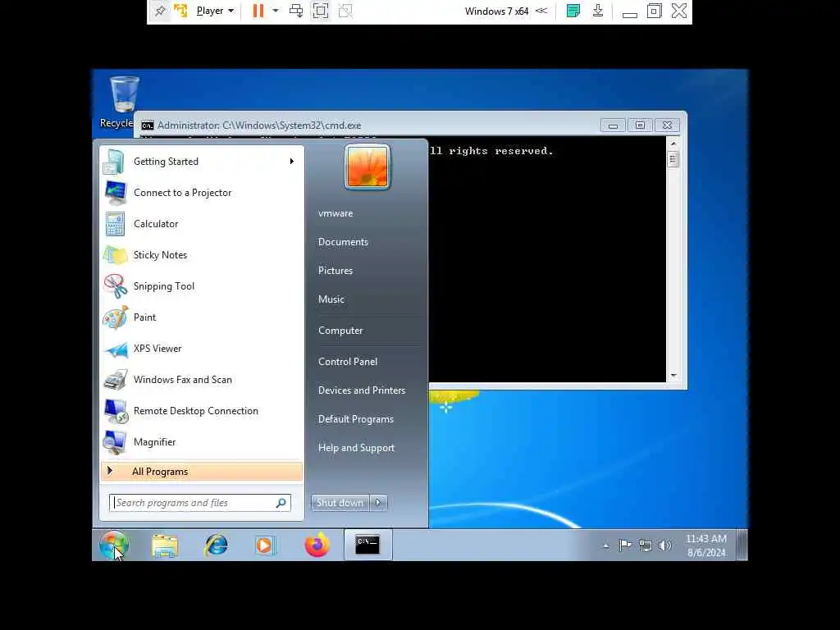This screenshot has height=630, width=840.
Task: Click the network tray icon
Action: (x=646, y=546)
